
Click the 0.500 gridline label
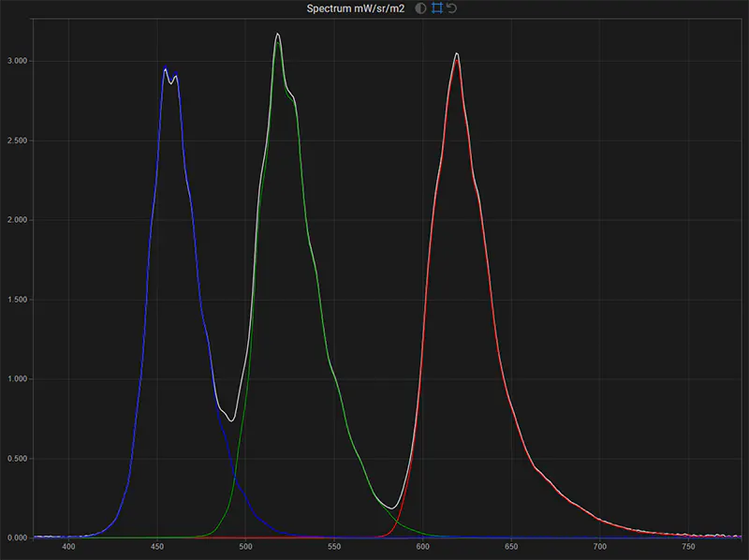tap(17, 458)
